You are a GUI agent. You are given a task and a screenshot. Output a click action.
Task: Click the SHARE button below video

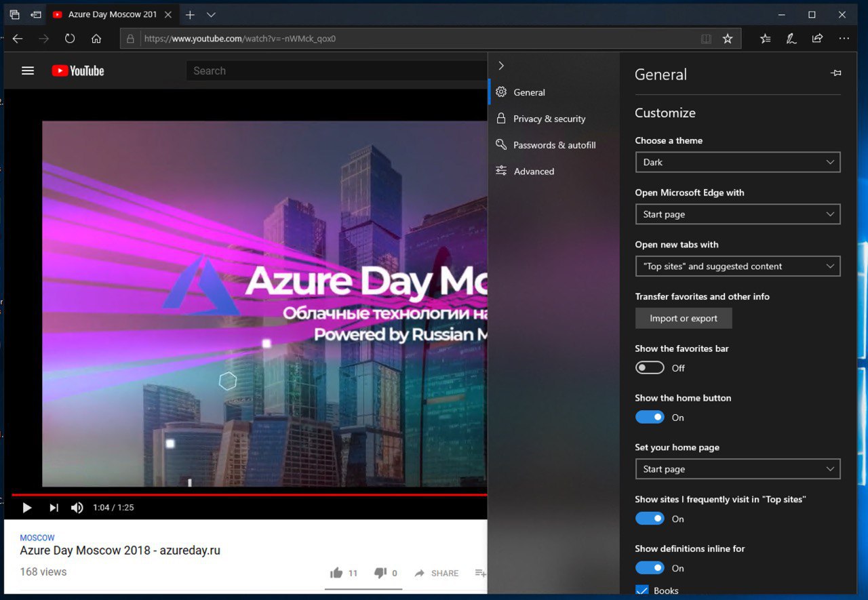(437, 573)
